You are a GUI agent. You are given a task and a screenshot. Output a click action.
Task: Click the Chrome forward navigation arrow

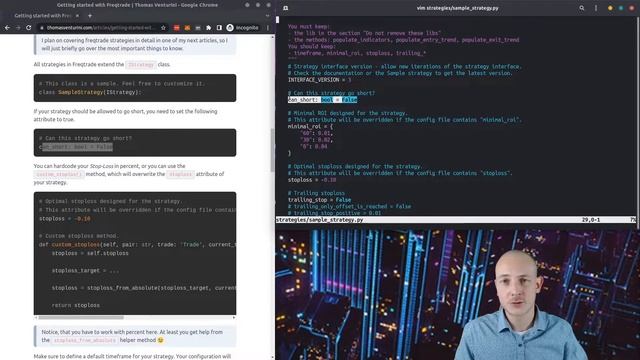click(x=18, y=28)
